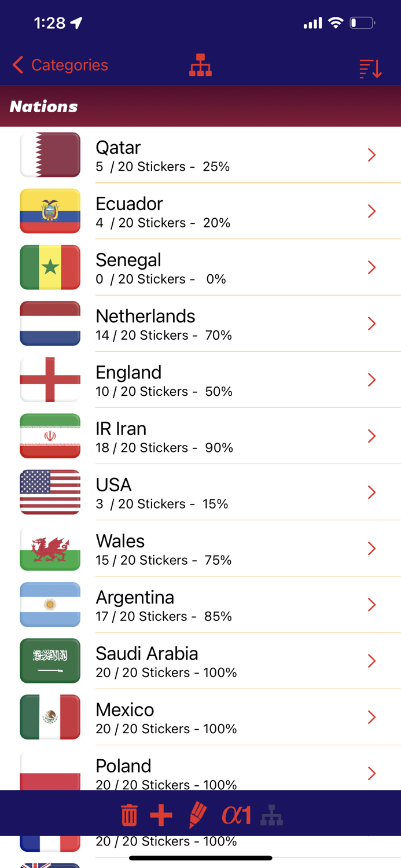Select the England row
The height and width of the screenshot is (868, 401).
(203, 380)
